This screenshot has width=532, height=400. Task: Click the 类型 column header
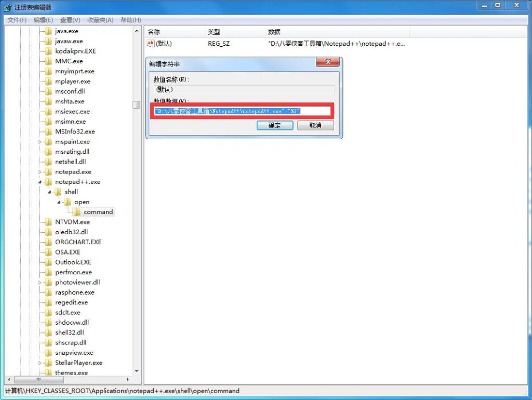click(234, 32)
